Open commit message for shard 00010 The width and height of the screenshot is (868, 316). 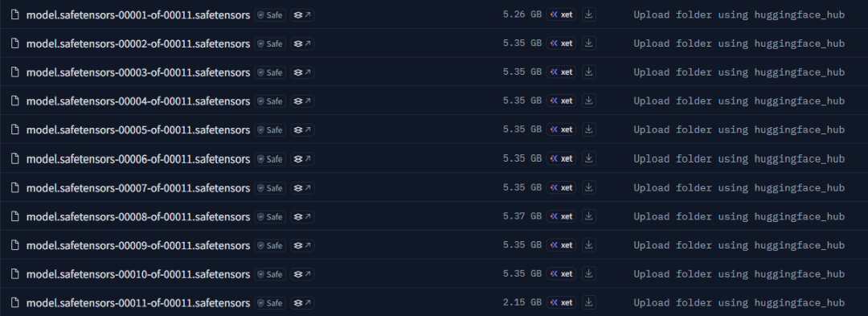coord(739,274)
